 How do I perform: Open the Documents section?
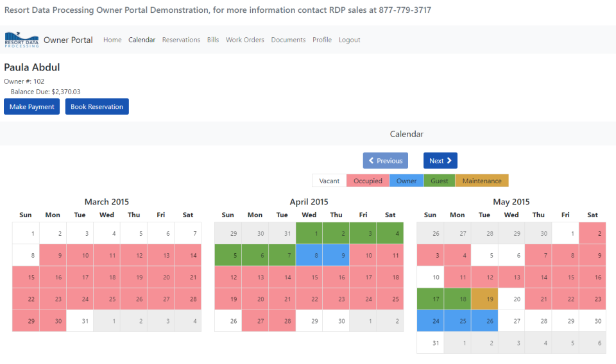pos(288,40)
